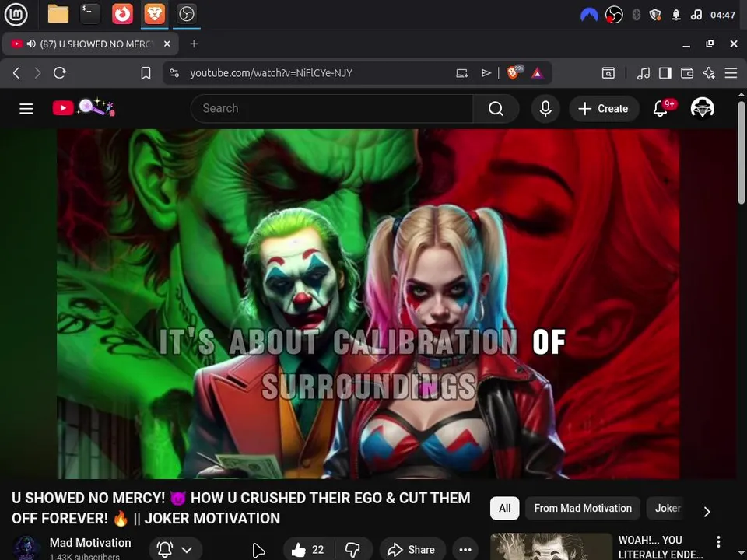The height and width of the screenshot is (560, 747).
Task: Reload the current page
Action: point(60,73)
